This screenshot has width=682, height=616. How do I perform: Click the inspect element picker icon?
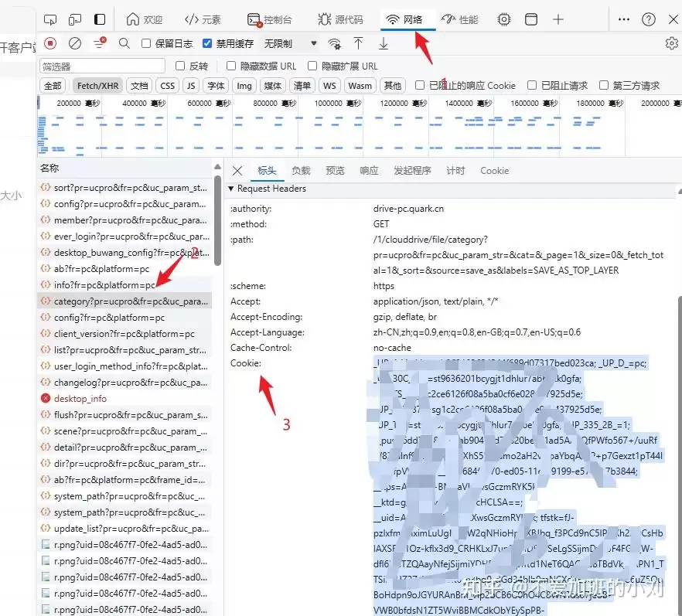(50, 19)
